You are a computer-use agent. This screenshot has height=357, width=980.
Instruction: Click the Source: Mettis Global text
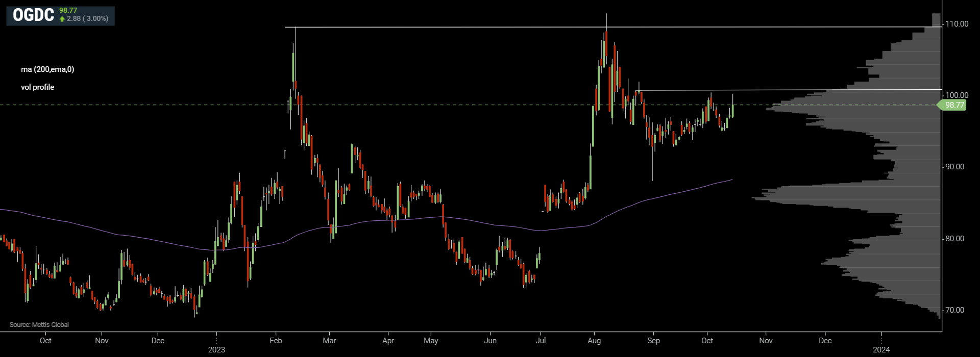[x=39, y=325]
